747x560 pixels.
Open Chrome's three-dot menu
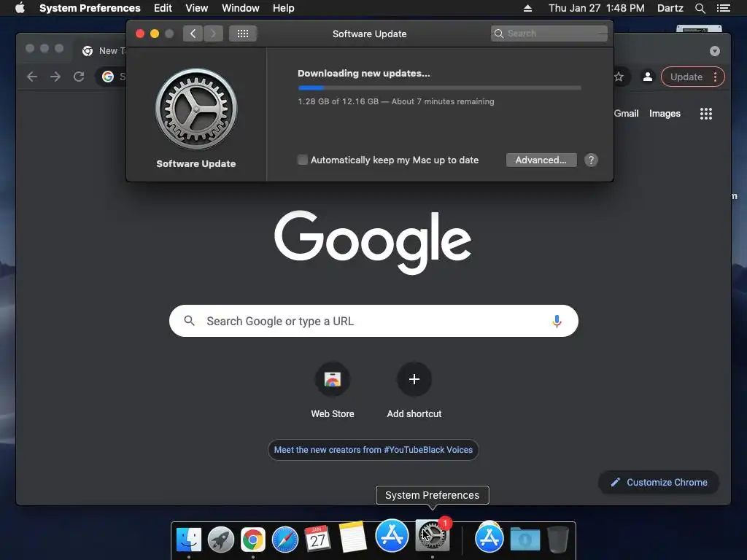pos(715,77)
